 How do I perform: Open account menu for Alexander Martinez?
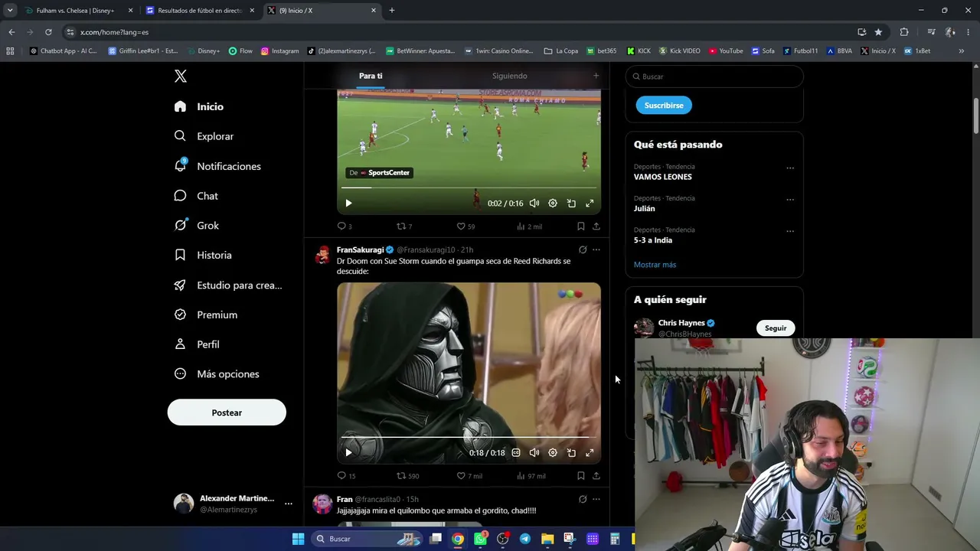233,504
